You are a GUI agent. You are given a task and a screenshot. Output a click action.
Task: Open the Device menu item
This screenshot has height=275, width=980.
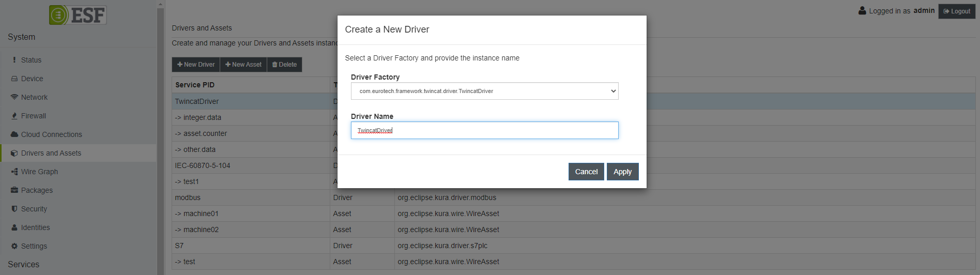tap(32, 79)
